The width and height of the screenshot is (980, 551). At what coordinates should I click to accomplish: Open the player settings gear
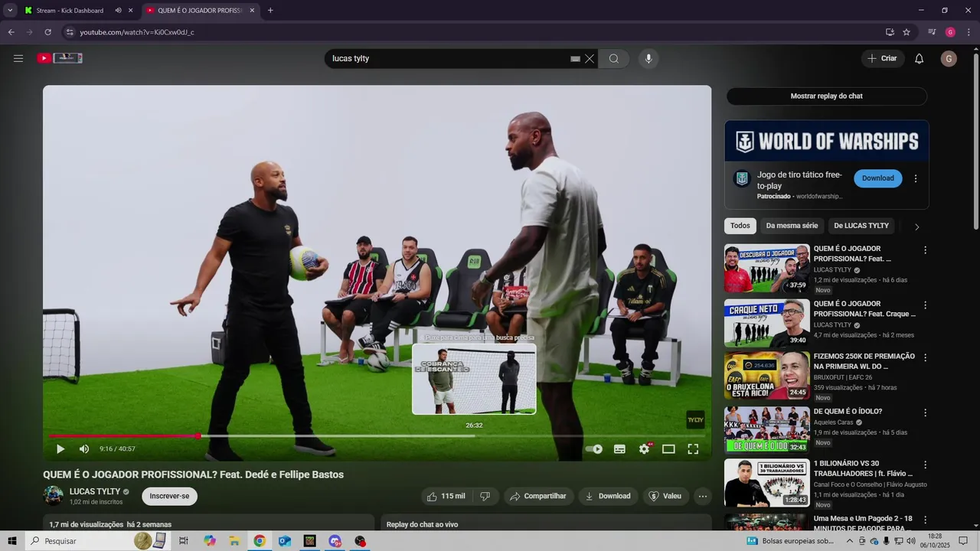tap(644, 449)
